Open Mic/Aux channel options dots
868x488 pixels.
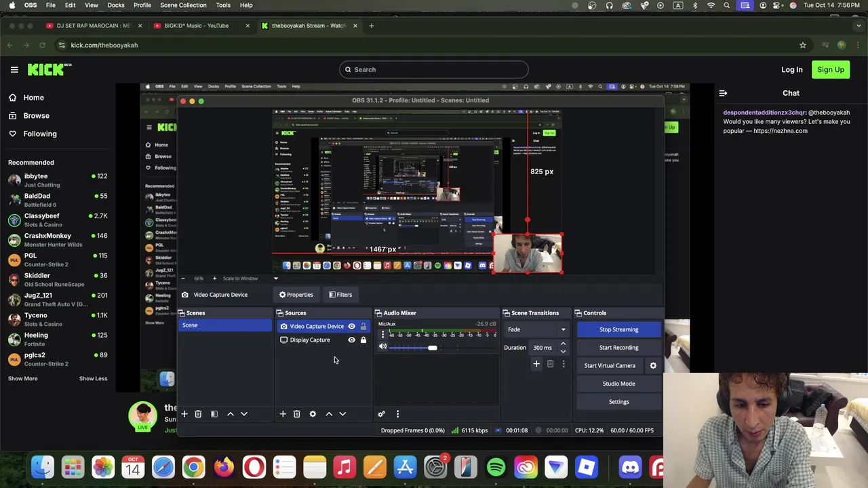coord(383,335)
